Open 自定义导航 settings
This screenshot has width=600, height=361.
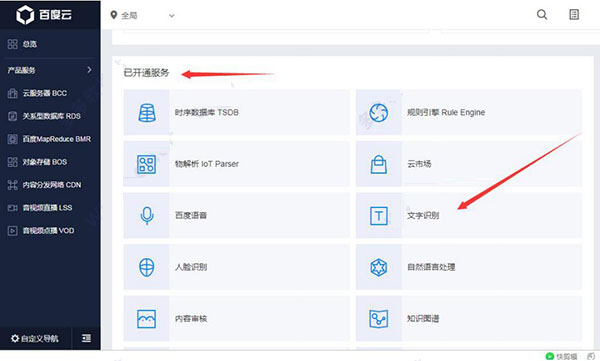[x=35, y=338]
